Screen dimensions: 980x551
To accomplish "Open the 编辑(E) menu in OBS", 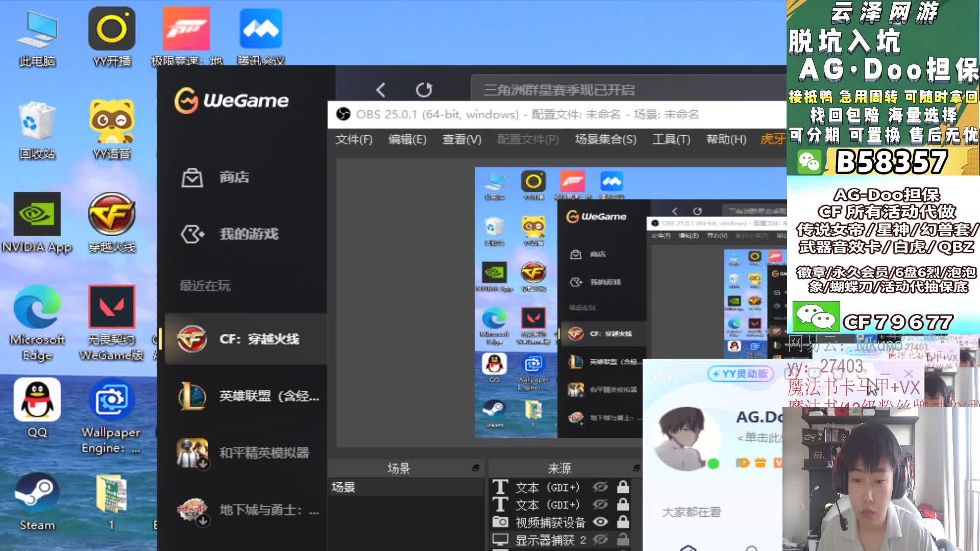I will pyautogui.click(x=407, y=139).
